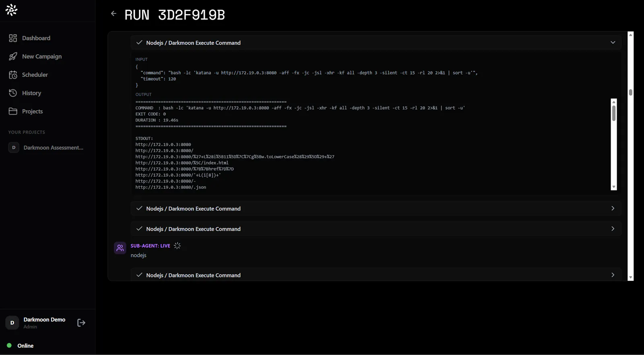
Task: Click the New Campaign rocket icon
Action: [x=13, y=56]
